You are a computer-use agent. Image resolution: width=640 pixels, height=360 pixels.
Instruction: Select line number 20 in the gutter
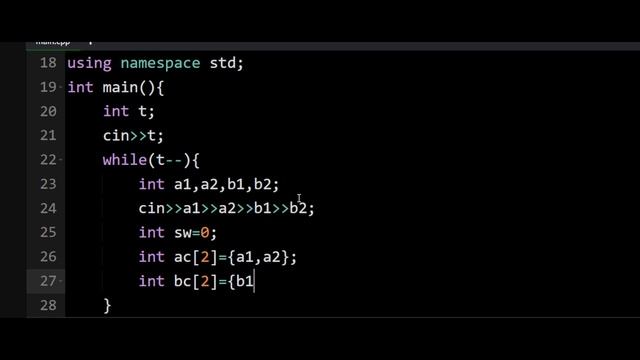point(48,111)
